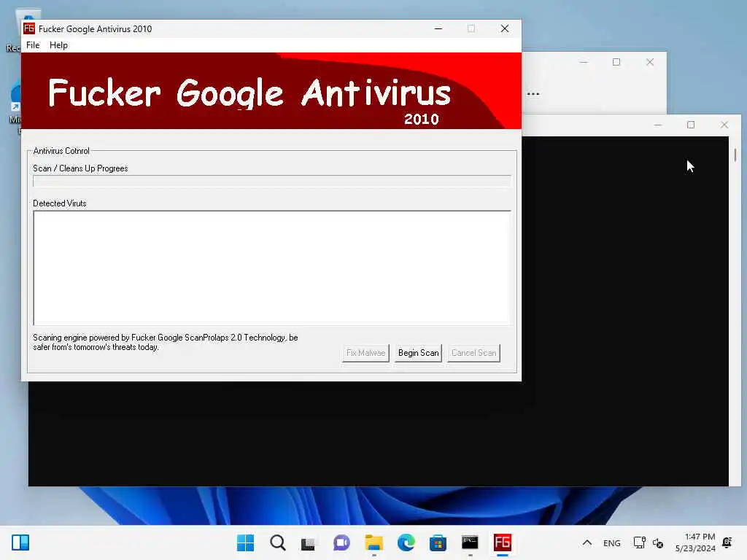This screenshot has width=747, height=560.
Task: Open the Windows Start menu
Action: point(245,542)
